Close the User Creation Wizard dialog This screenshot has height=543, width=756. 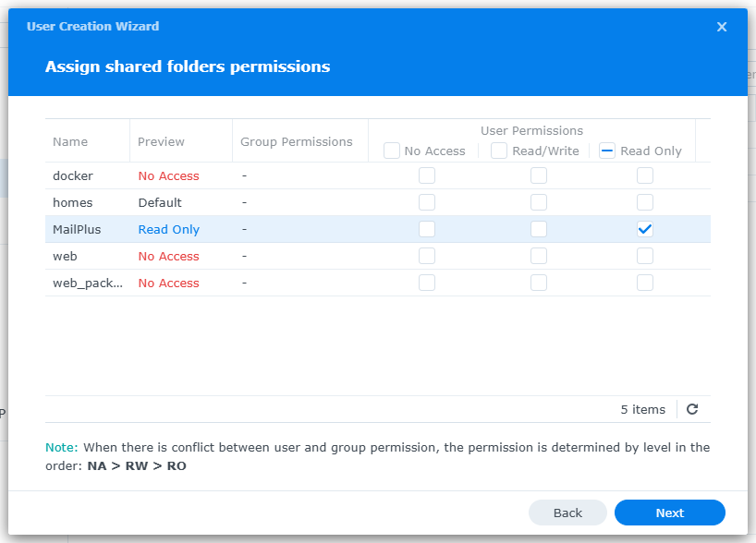click(x=722, y=27)
